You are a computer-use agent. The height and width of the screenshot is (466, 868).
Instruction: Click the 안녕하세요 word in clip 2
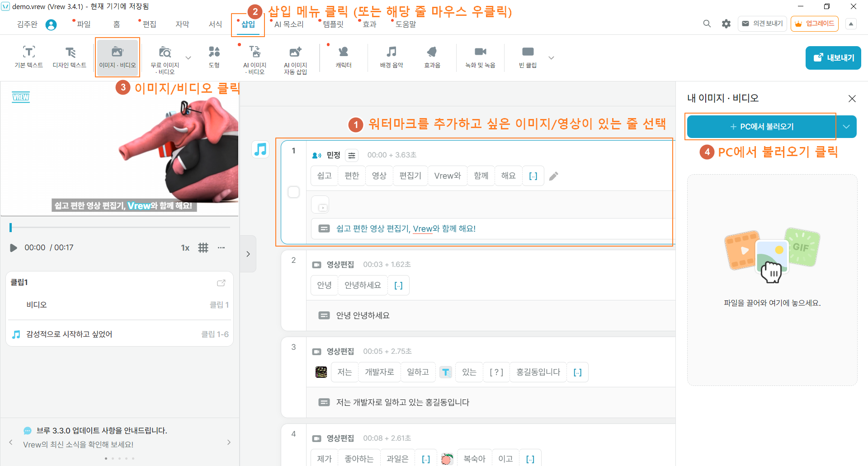[363, 285]
